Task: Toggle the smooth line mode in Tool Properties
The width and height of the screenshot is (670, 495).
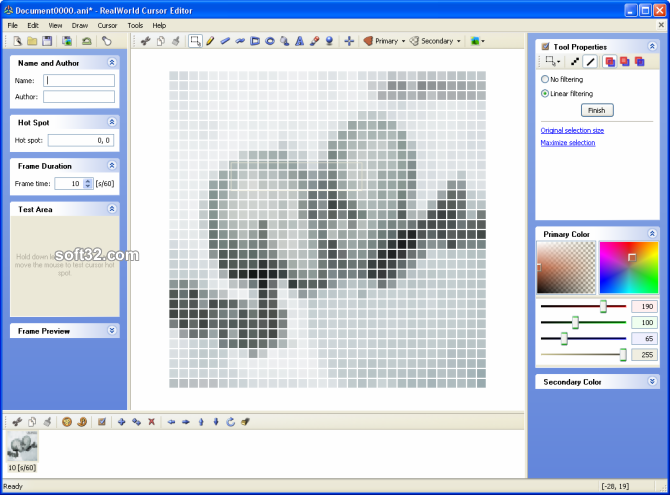Action: (590, 62)
